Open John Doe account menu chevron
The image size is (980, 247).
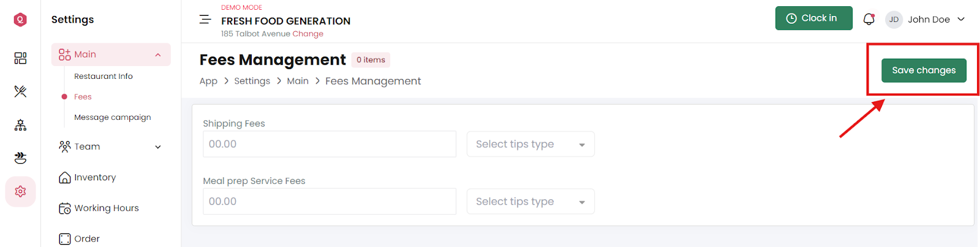(961, 20)
